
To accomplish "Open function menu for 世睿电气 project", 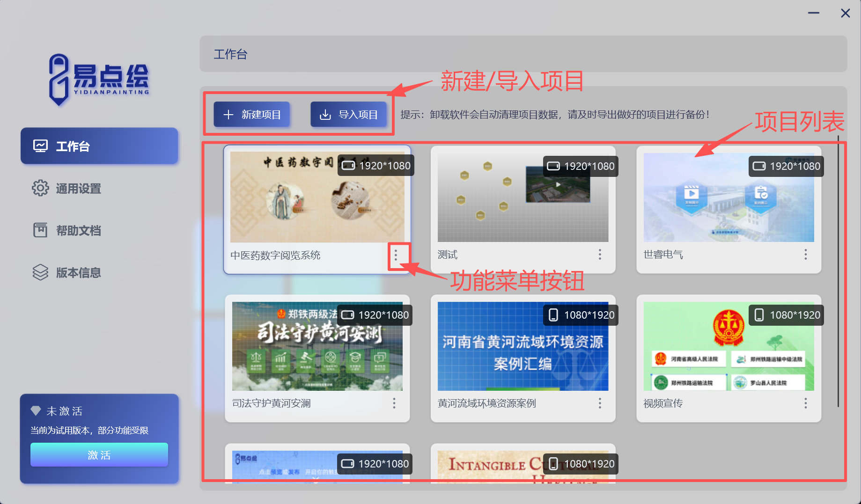I will tap(806, 255).
